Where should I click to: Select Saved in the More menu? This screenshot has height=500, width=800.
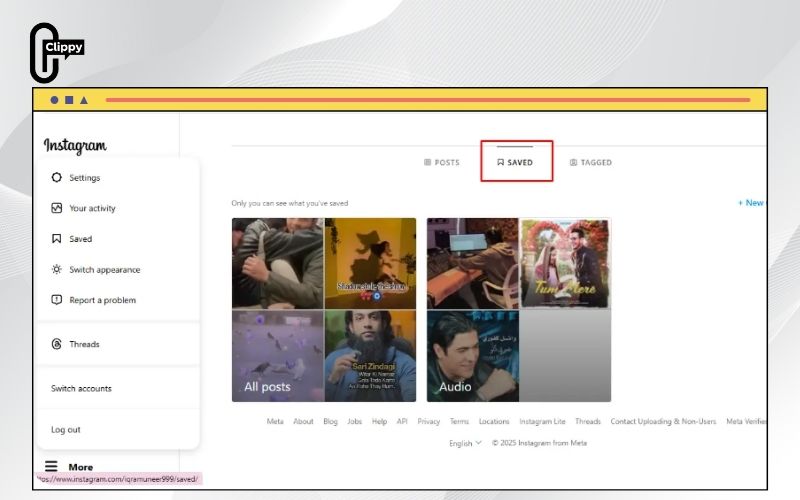tap(118, 239)
